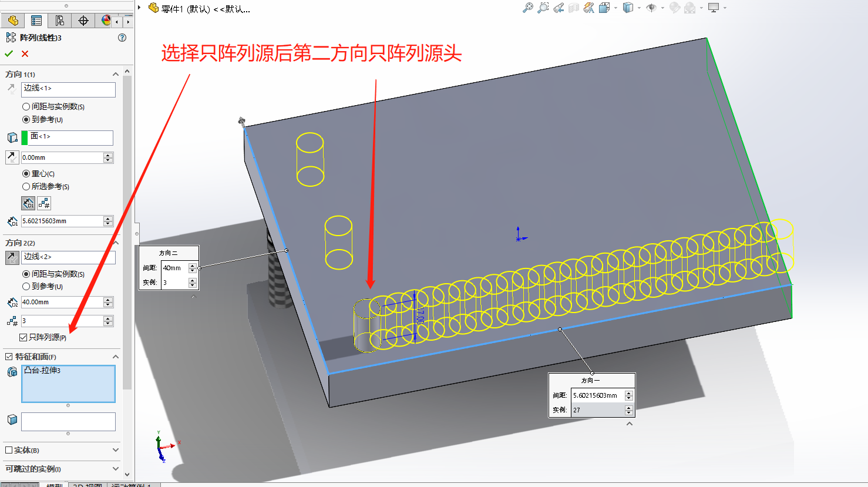Reverse Direction 1 pattern direction
The width and height of the screenshot is (868, 487).
[x=12, y=89]
